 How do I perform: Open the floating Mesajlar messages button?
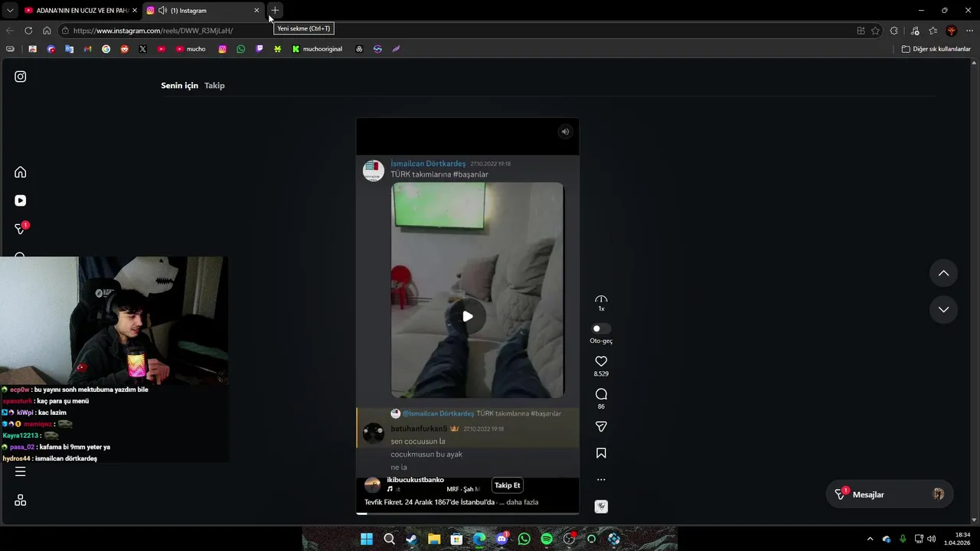(890, 494)
